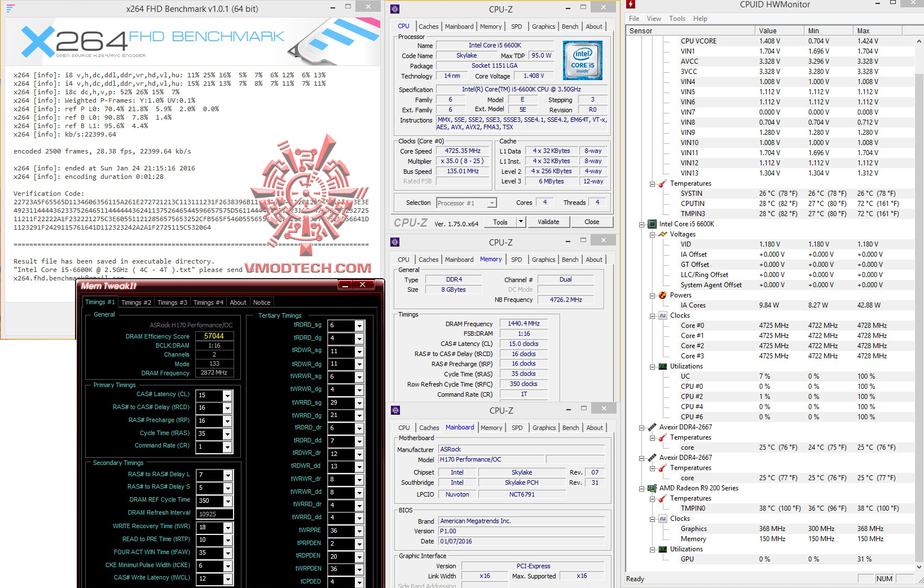Collapse the Temperatures node above SYSTIN
Viewport: 924px width, 588px height.
tap(653, 183)
